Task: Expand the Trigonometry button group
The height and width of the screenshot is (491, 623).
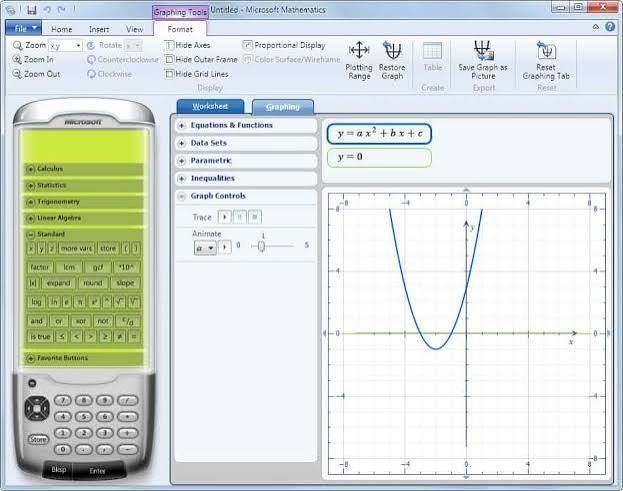Action: coord(30,202)
